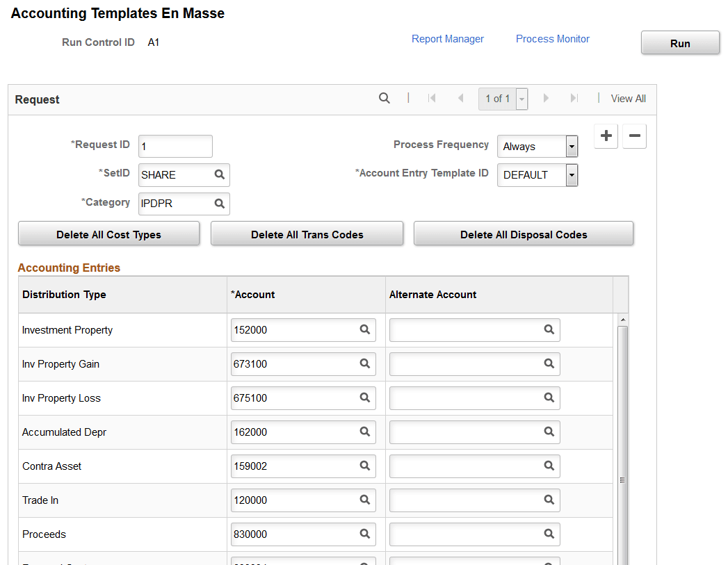Image resolution: width=728 pixels, height=565 pixels.
Task: Open Account lookup for Proceeds row
Action: (x=364, y=534)
